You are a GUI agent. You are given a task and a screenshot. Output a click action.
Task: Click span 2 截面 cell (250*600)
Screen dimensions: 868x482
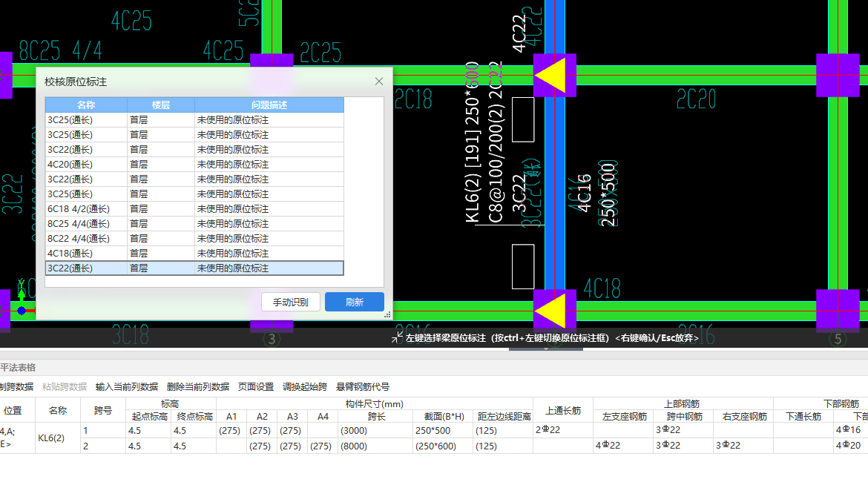click(443, 446)
